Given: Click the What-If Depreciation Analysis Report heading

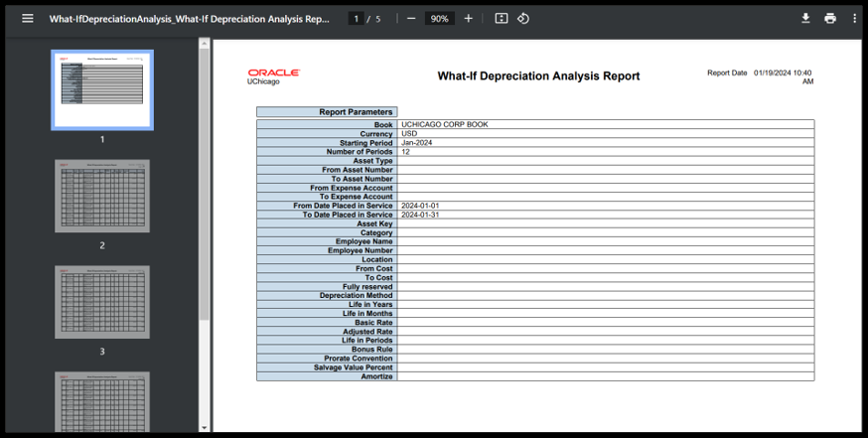Looking at the screenshot, I should pos(538,75).
